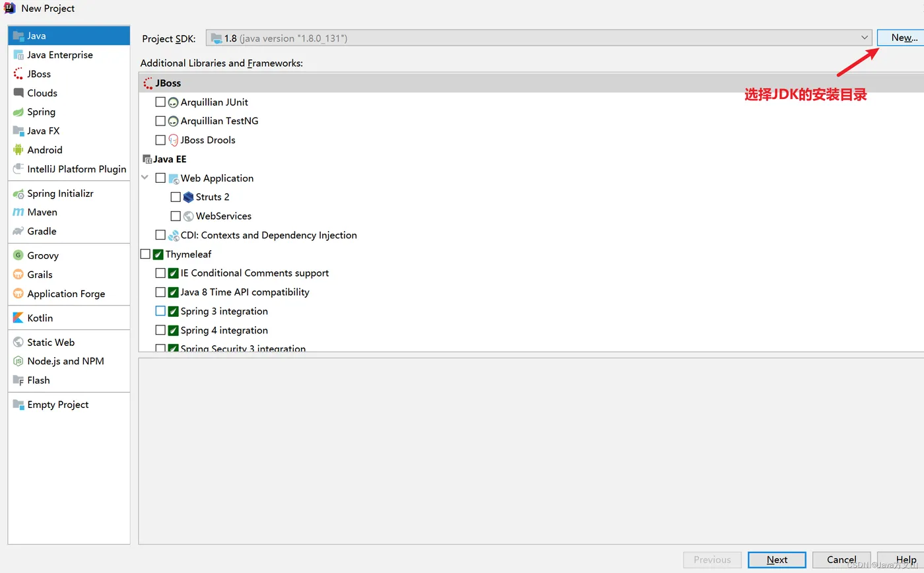
Task: Click the Arquillian JUnit icon
Action: point(174,102)
